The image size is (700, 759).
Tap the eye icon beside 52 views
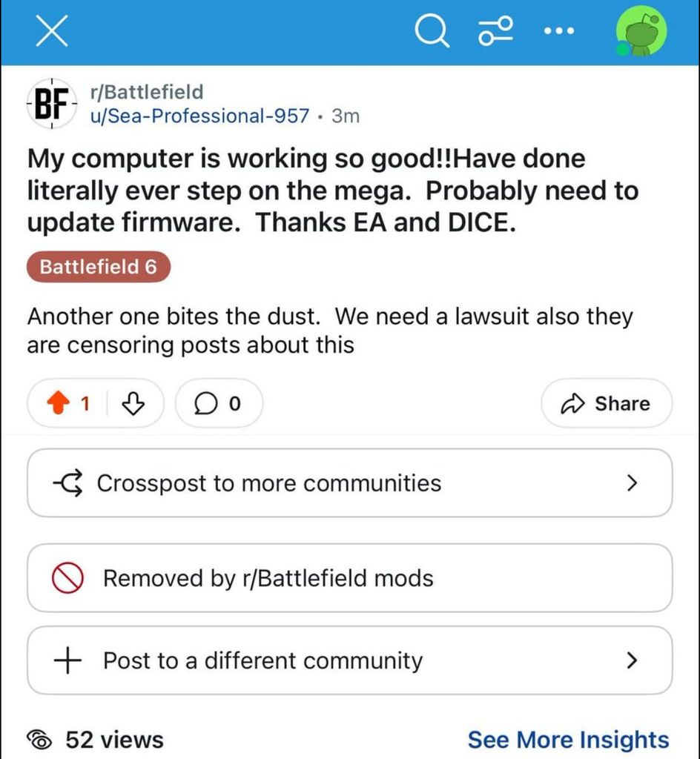point(40,740)
